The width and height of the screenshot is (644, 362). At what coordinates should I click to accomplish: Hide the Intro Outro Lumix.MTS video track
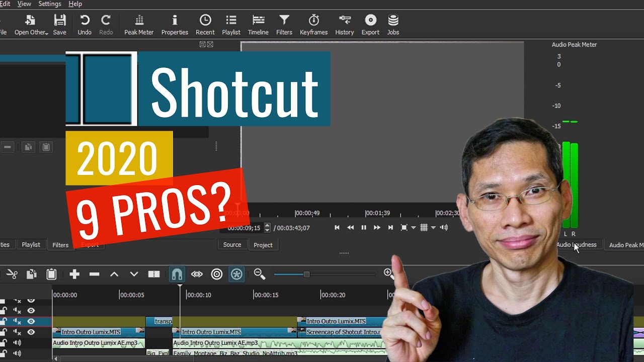click(31, 332)
